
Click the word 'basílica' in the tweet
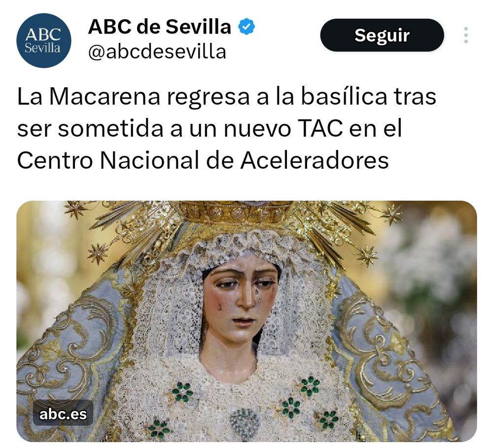pyautogui.click(x=344, y=96)
